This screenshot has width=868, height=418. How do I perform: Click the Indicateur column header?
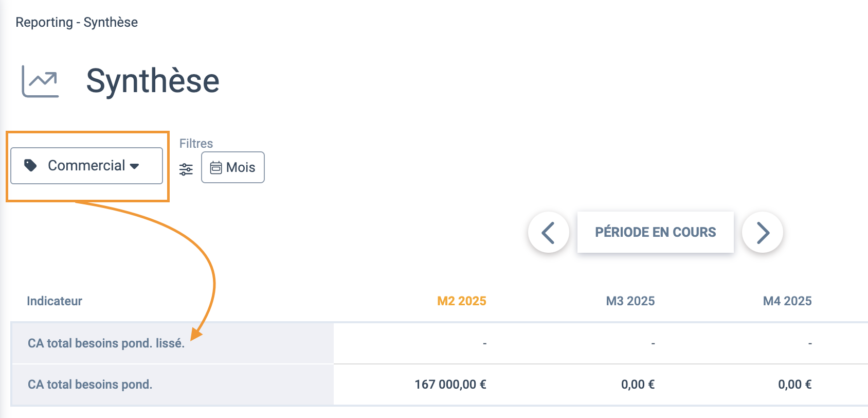click(55, 301)
